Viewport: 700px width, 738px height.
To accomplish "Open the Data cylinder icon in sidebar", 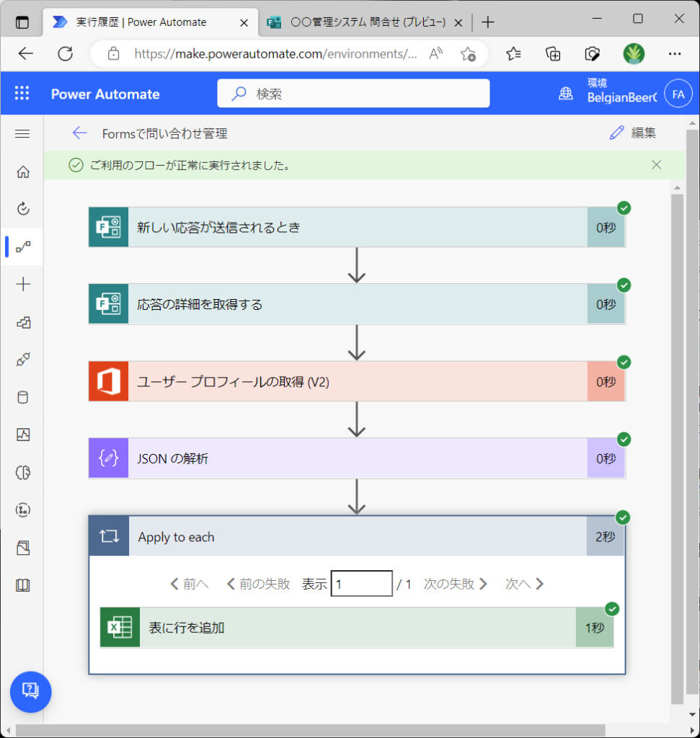I will [x=23, y=397].
